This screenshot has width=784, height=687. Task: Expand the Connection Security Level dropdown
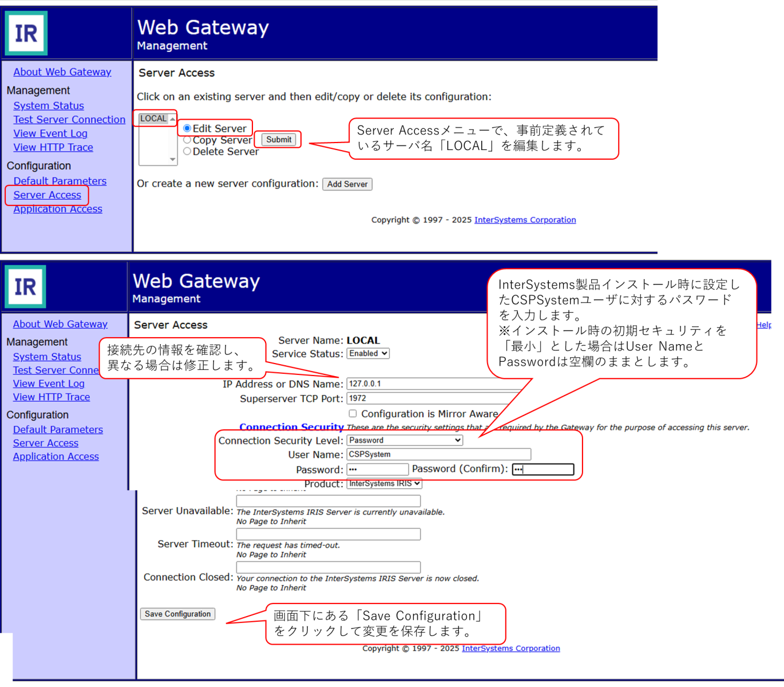coord(405,440)
